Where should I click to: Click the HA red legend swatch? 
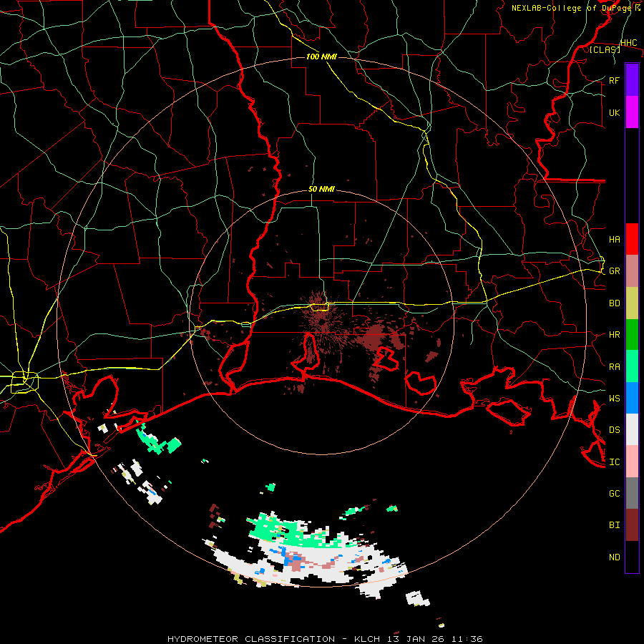click(x=632, y=239)
